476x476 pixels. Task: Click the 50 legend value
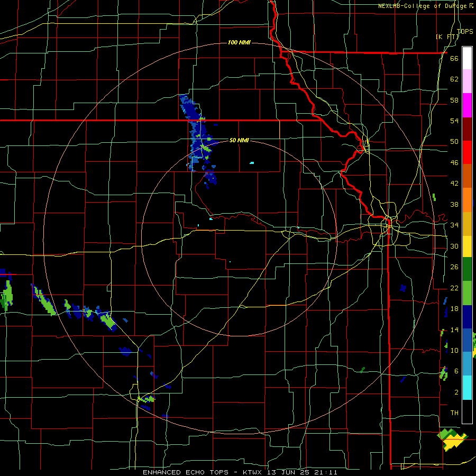point(454,142)
